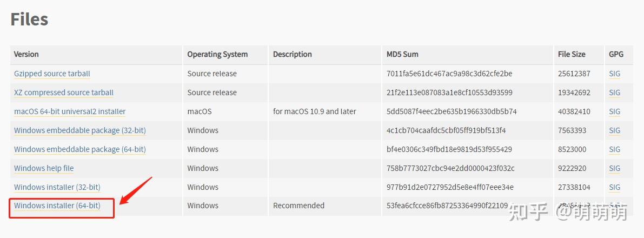Select Windows embeddable package (64-bit) download

pos(80,149)
